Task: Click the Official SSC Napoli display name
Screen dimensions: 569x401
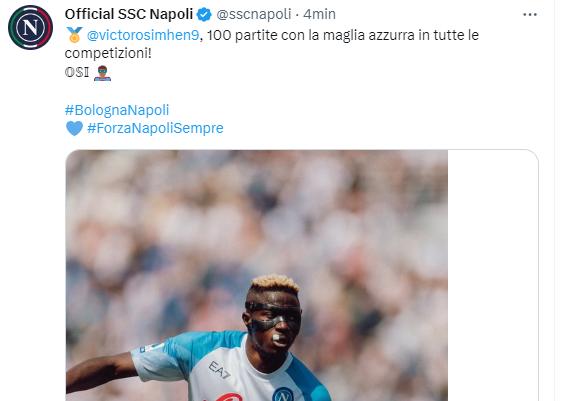Action: (129, 14)
